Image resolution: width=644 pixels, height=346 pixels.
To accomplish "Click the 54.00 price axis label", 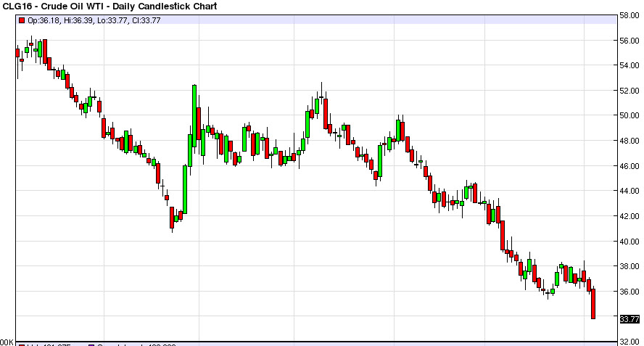I will [629, 66].
